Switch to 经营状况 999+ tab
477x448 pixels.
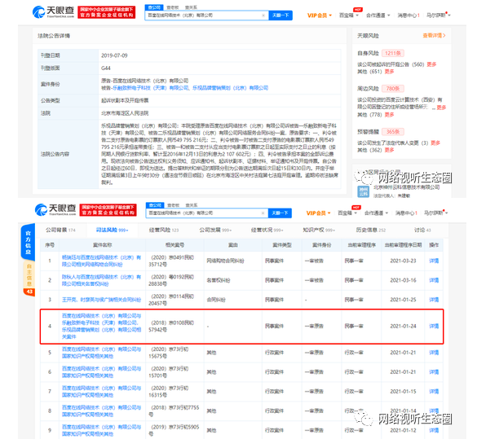(267, 230)
